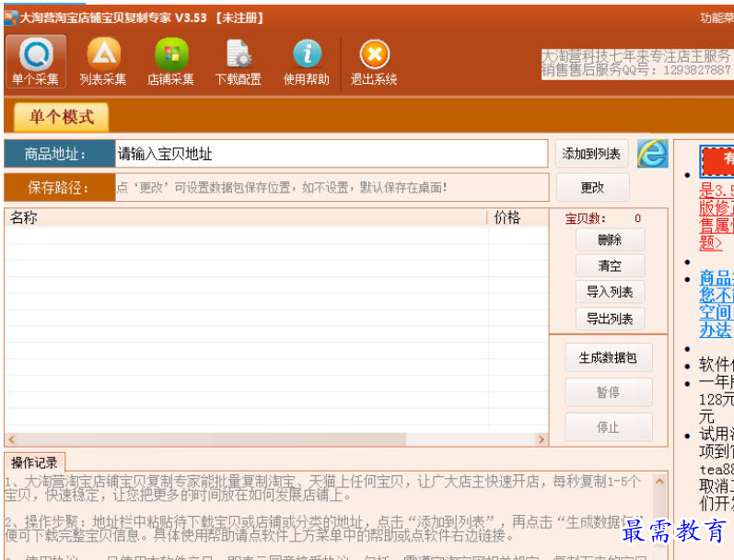The height and width of the screenshot is (560, 734).
Task: Select the 单个采集 toolbar icon
Action: tap(36, 62)
